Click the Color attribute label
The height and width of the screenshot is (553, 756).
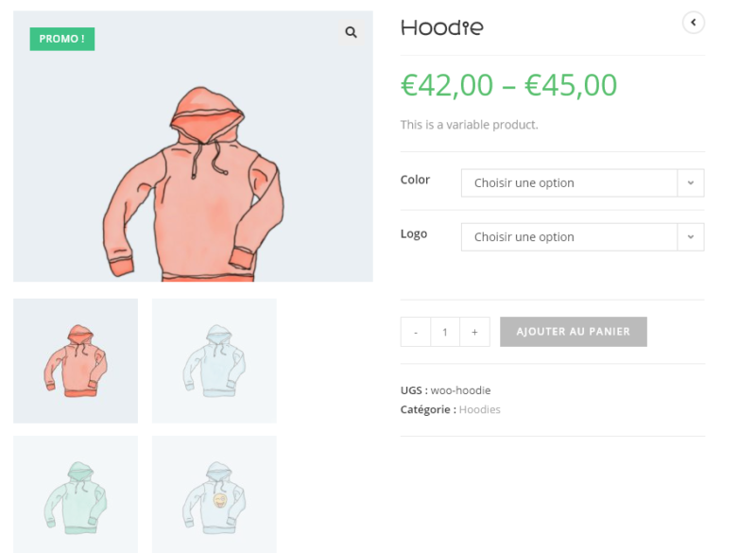pyautogui.click(x=415, y=180)
